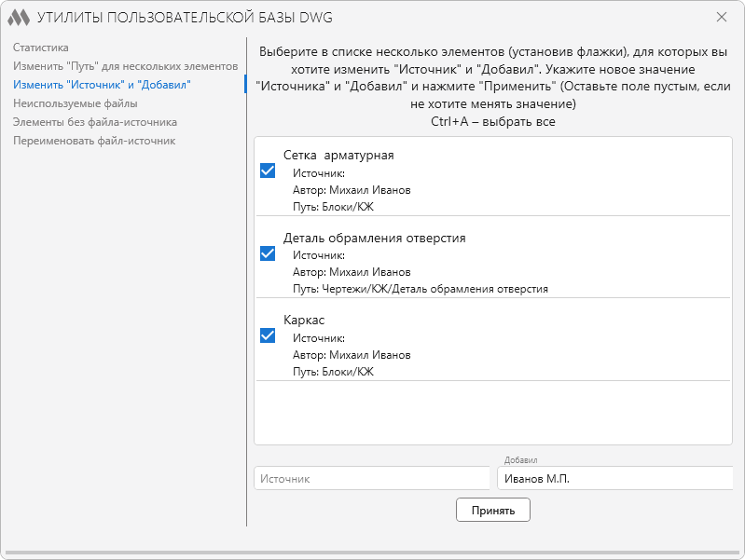Switch to Переименовать файл-источник section
This screenshot has width=745, height=560.
[x=94, y=141]
